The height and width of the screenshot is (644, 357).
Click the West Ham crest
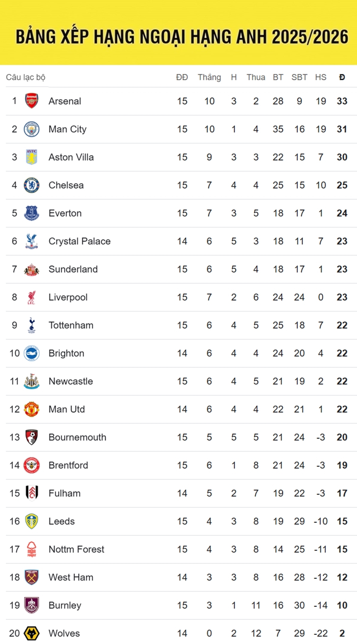point(32,577)
